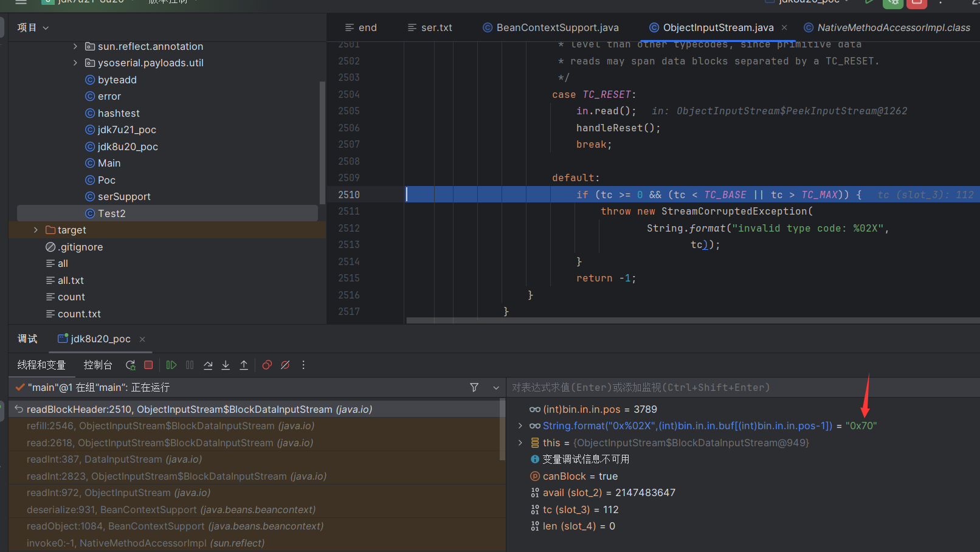Select the byteadd class

click(x=117, y=80)
